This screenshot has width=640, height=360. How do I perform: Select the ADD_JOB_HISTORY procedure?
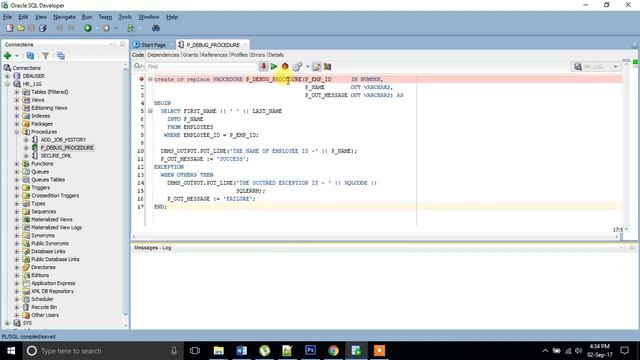[63, 140]
